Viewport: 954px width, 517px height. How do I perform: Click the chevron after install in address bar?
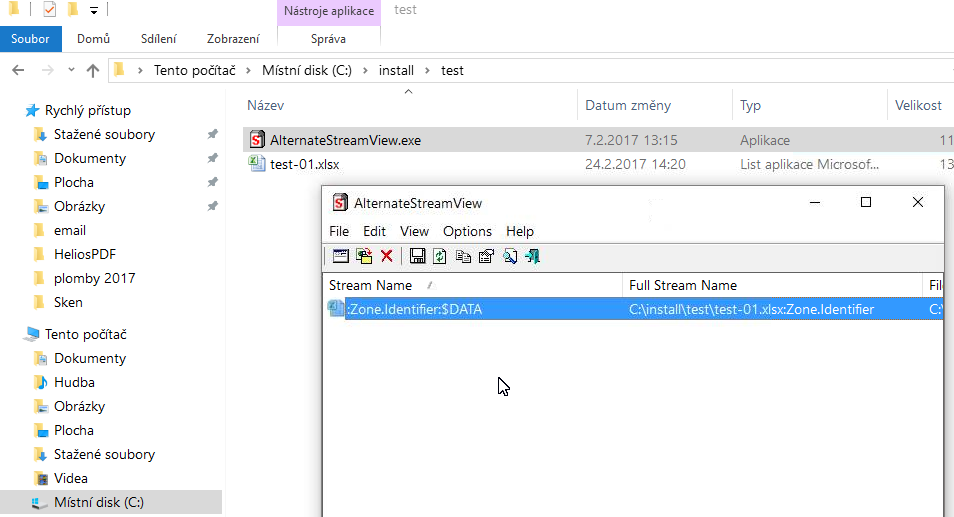click(426, 71)
